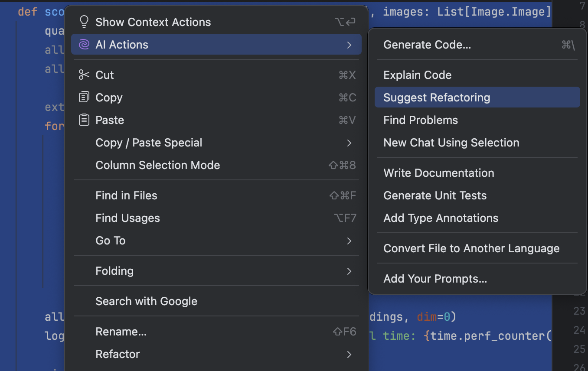Expand the Copy / Paste Special submenu arrow
The height and width of the screenshot is (371, 588).
tap(350, 143)
